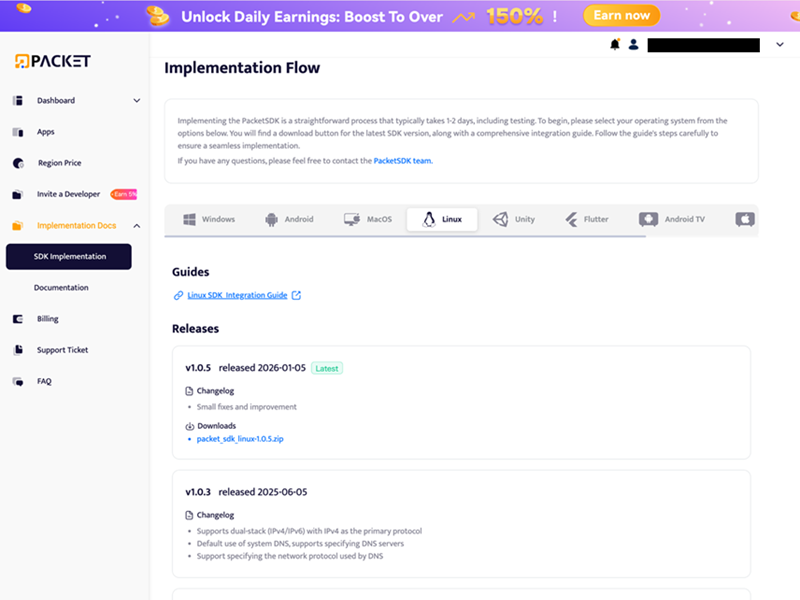Click the "released 2026-01-05" date

[262, 368]
